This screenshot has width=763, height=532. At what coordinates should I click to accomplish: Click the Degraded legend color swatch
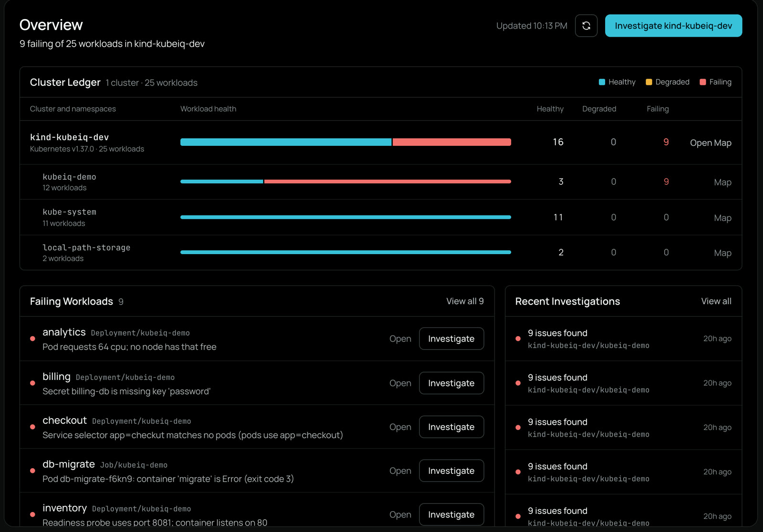[x=649, y=82]
